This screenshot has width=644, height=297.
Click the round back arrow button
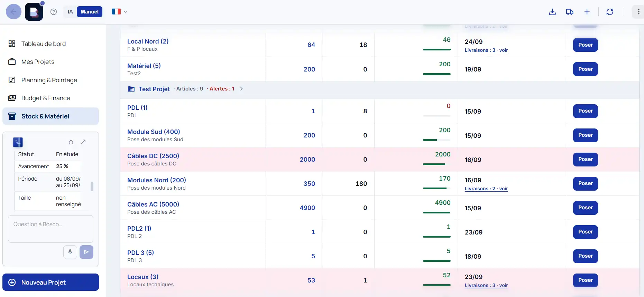coord(14,12)
